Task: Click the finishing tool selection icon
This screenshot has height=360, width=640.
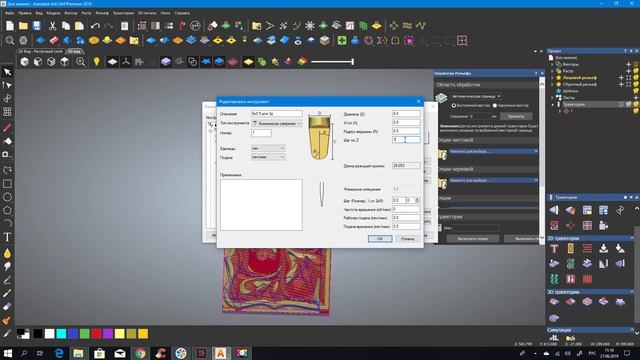Action: pos(442,154)
